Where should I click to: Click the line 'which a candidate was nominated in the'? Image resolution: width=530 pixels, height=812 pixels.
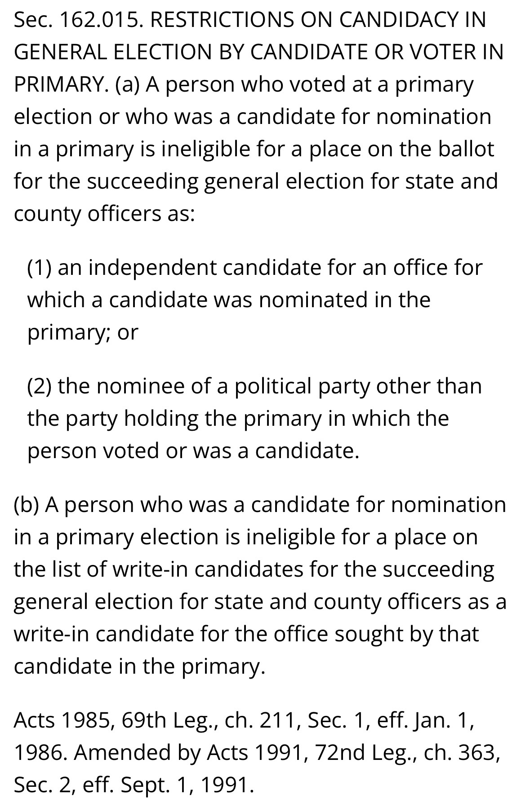click(229, 300)
